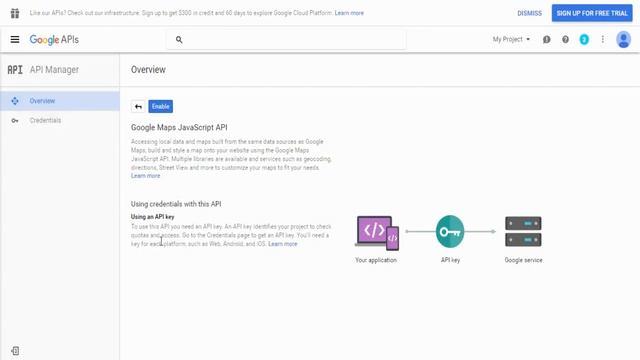The width and height of the screenshot is (640, 360).
Task: Click the Google Maps JavaScript API heading
Action: [179, 127]
